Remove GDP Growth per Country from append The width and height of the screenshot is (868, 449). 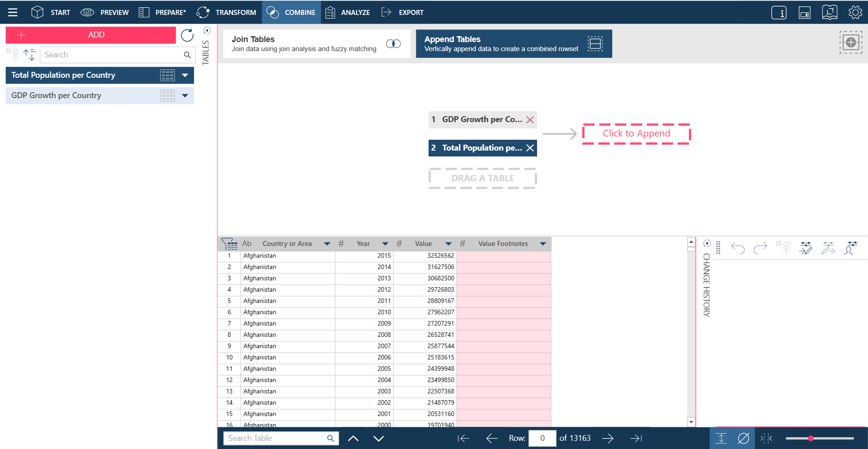(530, 120)
